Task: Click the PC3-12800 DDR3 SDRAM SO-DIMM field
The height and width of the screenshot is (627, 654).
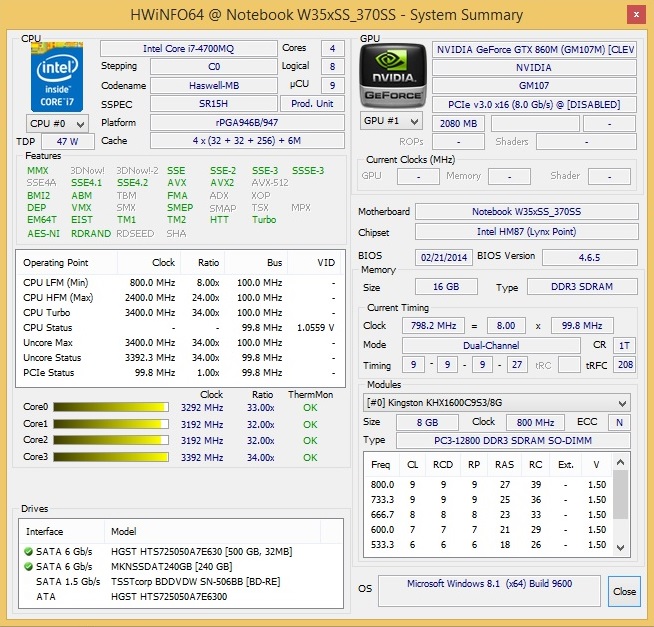Action: coord(513,441)
